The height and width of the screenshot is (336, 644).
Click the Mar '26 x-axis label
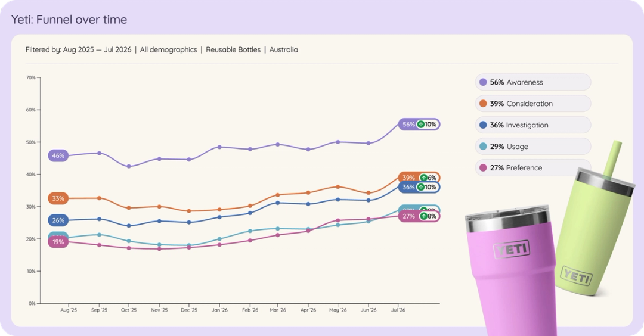click(278, 310)
